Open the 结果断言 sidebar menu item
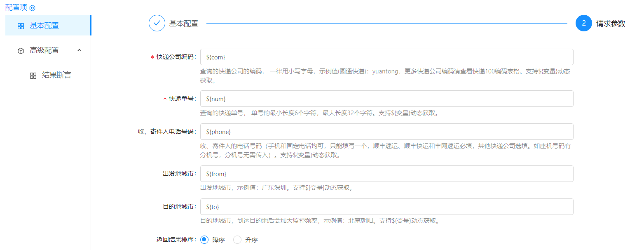Screen dimensions: 644x250 pos(56,75)
